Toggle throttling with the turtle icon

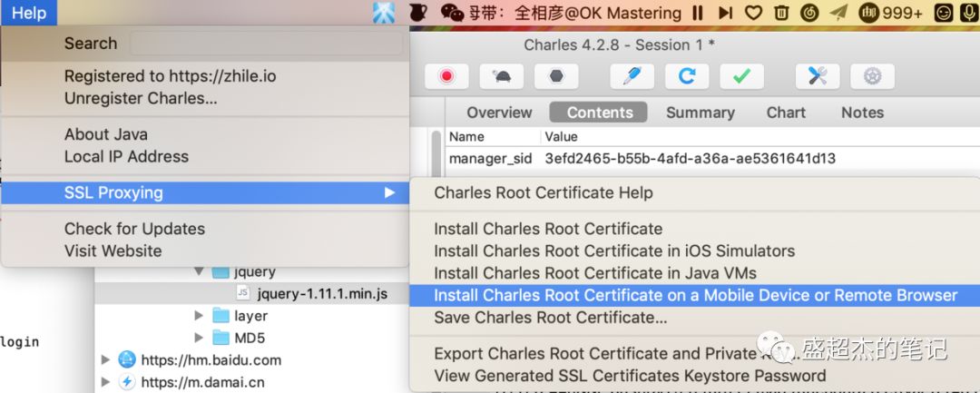[501, 76]
